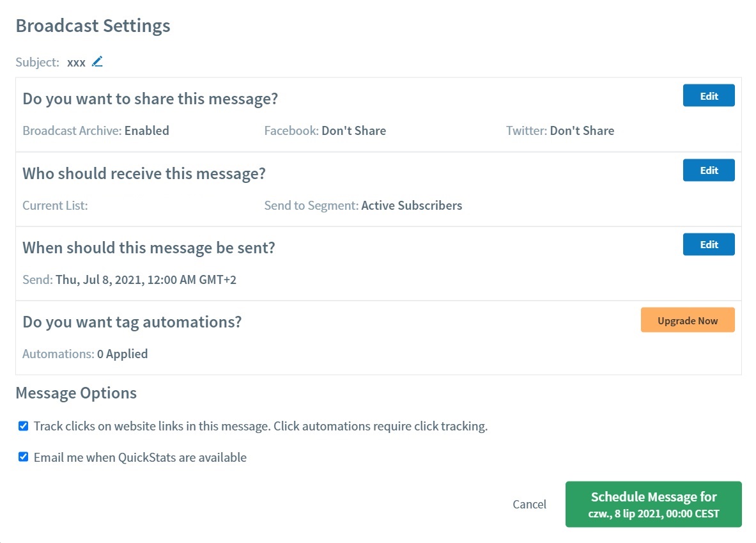Click the orange Upgrade Now button
756x543 pixels.
click(688, 320)
